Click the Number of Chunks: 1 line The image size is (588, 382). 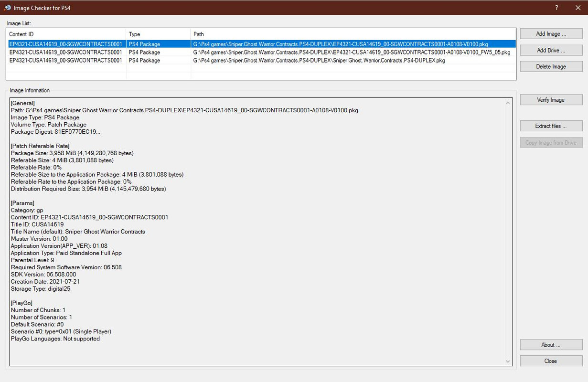[x=38, y=310]
